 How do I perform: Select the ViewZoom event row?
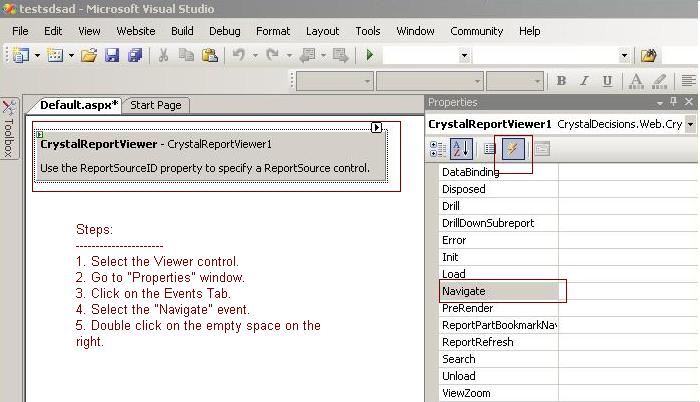(499, 393)
